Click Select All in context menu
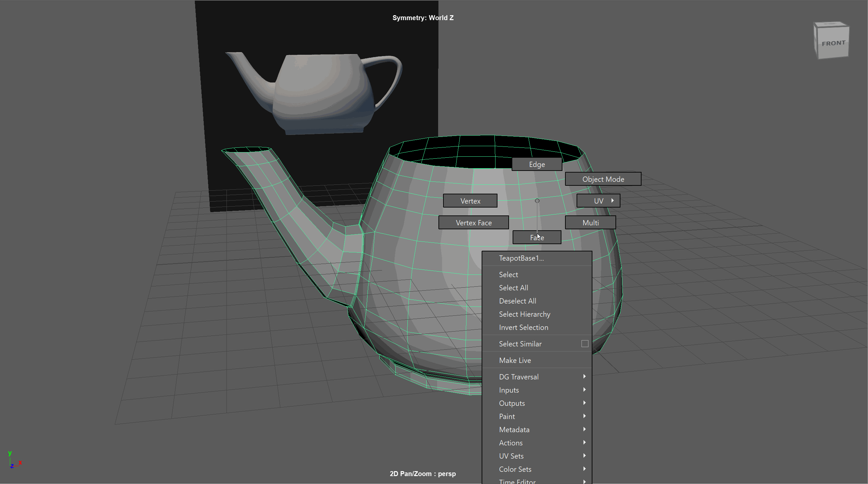This screenshot has height=484, width=868. pos(513,288)
